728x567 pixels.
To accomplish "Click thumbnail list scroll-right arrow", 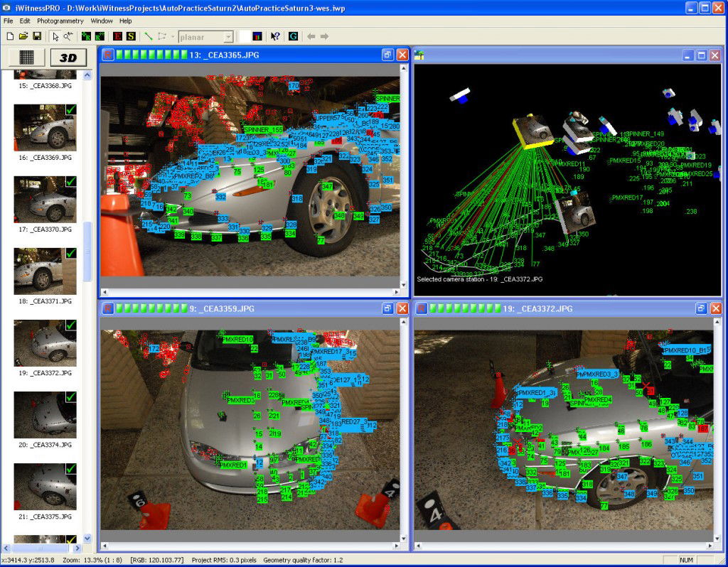I will click(x=77, y=548).
